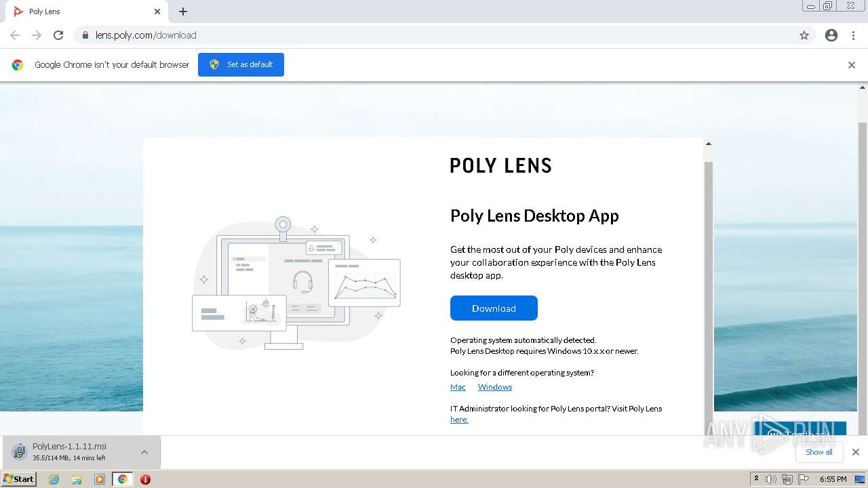The width and height of the screenshot is (868, 488).
Task: Expand download item options chevron
Action: [144, 452]
